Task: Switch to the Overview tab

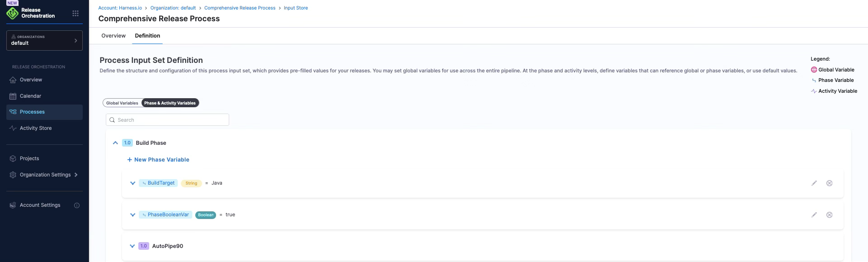Action: (x=113, y=36)
